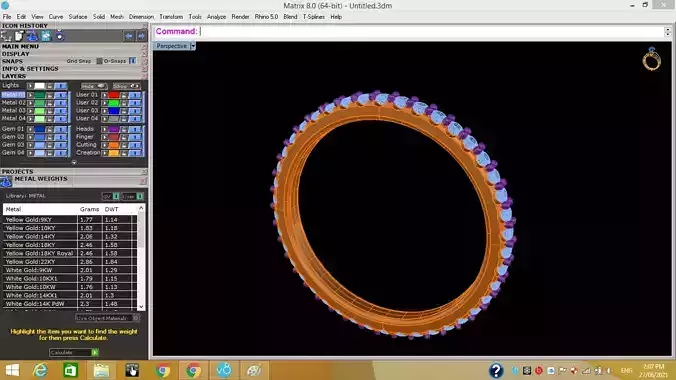This screenshot has height=380, width=676.
Task: Click the Show layers button
Action: pos(126,86)
